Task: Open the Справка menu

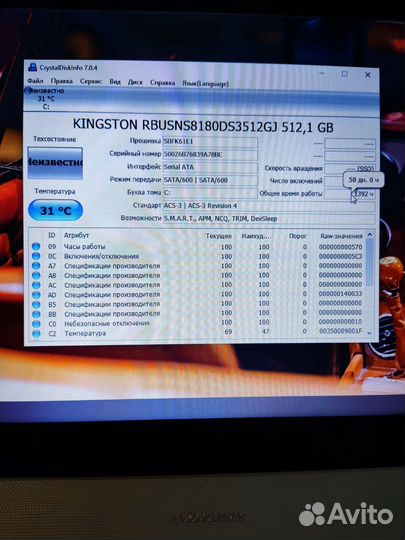Action: pyautogui.click(x=162, y=83)
